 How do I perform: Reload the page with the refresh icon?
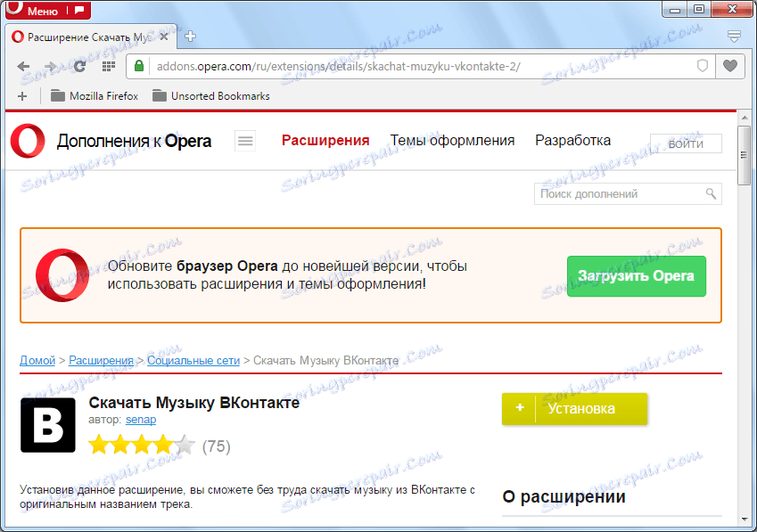[x=79, y=66]
